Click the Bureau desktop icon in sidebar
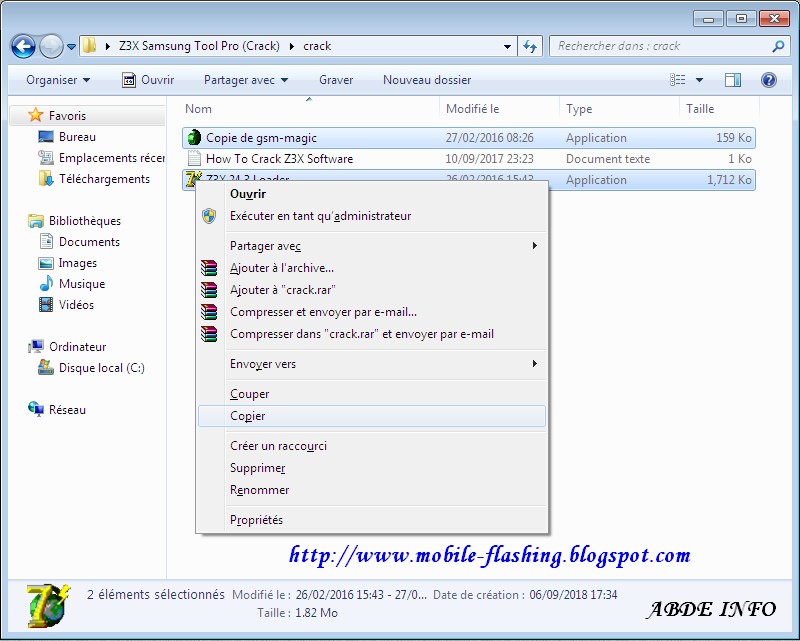 click(x=46, y=137)
